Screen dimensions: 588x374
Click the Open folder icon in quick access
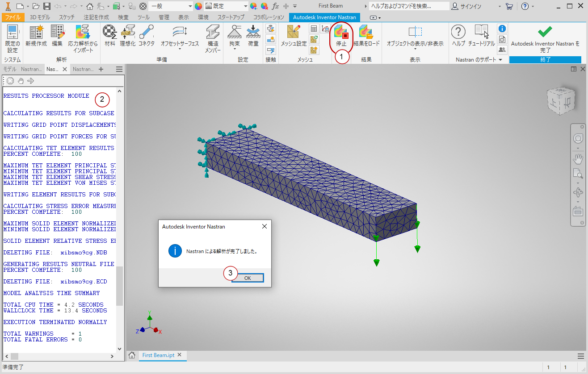point(36,6)
